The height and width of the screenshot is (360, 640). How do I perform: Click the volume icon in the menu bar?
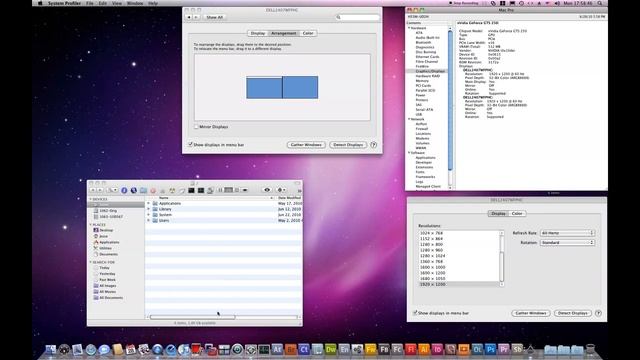click(x=557, y=3)
